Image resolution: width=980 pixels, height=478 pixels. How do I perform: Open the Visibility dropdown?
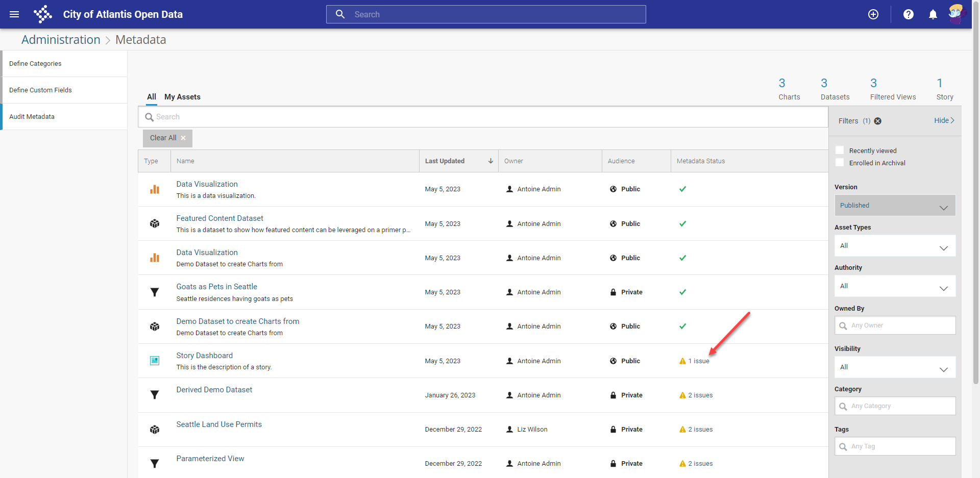pyautogui.click(x=895, y=367)
